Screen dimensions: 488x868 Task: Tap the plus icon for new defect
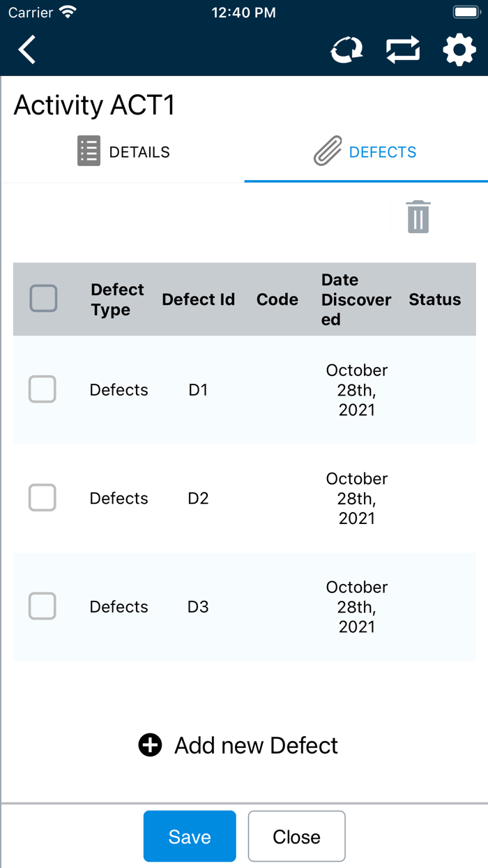click(x=150, y=745)
